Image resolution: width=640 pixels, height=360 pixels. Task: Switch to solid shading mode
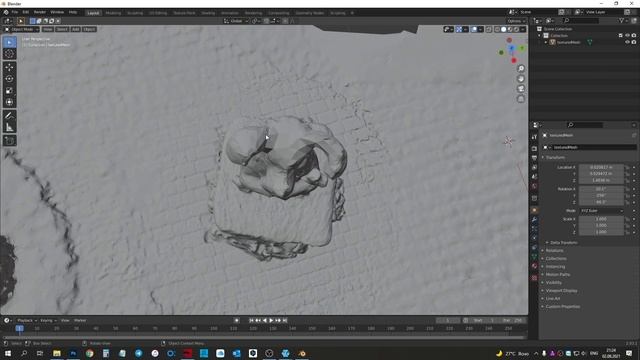click(504, 29)
